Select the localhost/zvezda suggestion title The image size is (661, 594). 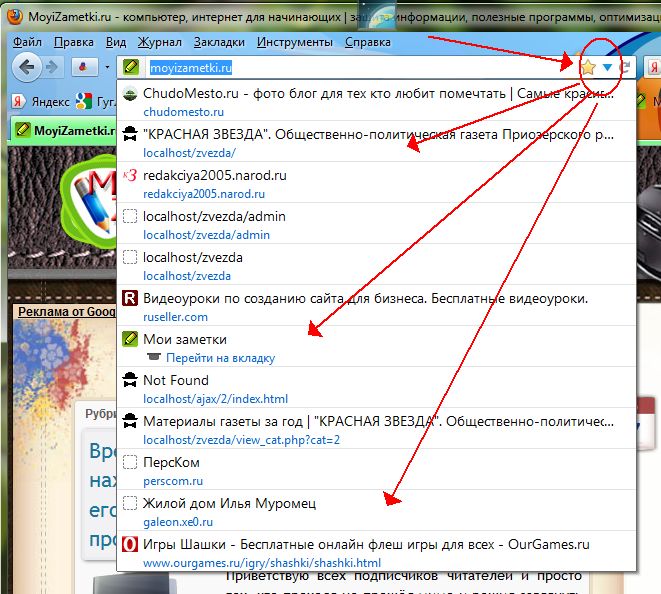193,257
